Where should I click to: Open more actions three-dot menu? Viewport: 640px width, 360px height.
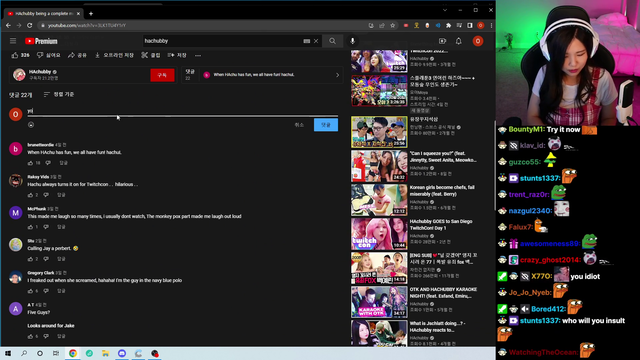pyautogui.click(x=198, y=55)
